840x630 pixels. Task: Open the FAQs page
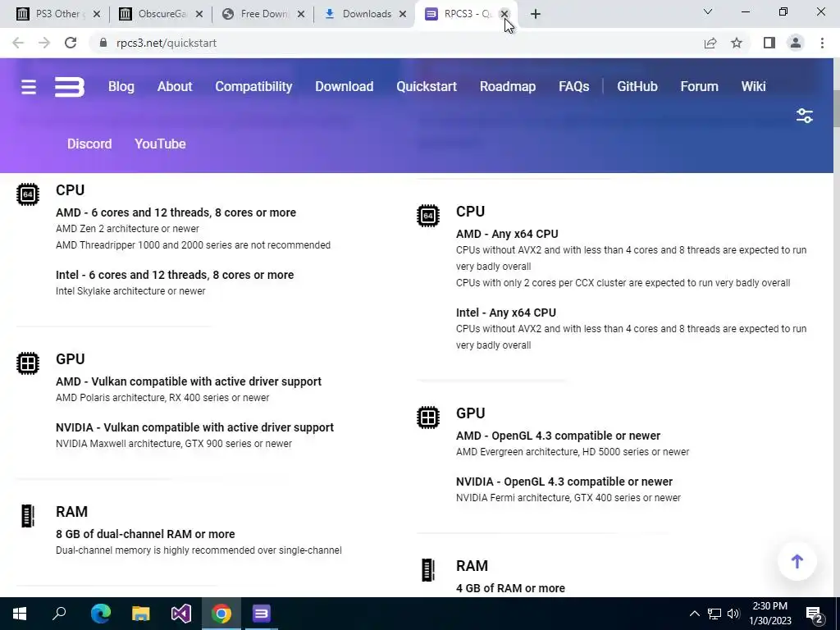click(573, 87)
